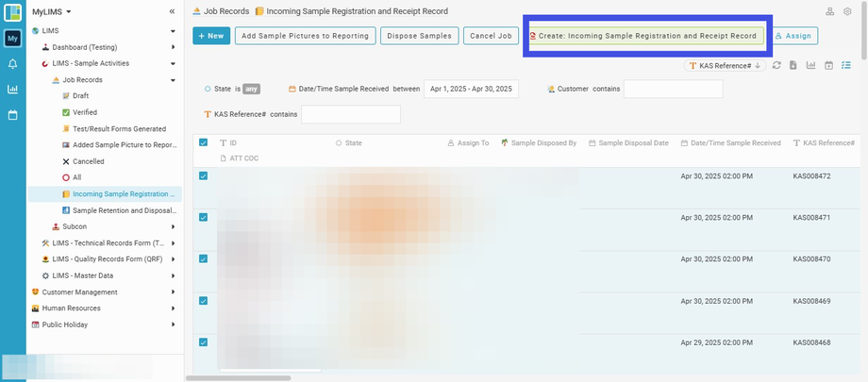Expand the Public Holiday node
868x382 pixels.
click(x=173, y=324)
